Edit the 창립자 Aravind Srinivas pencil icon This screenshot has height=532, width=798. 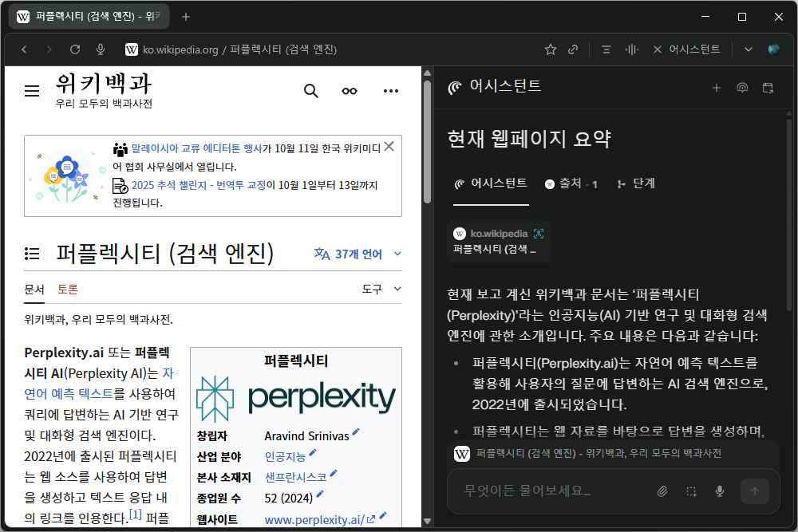click(356, 432)
